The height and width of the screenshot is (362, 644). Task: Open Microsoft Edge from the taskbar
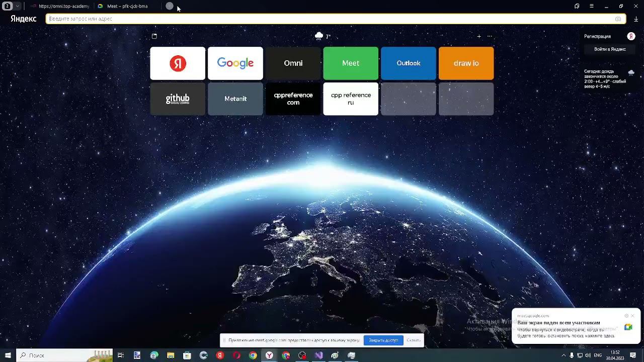154,355
